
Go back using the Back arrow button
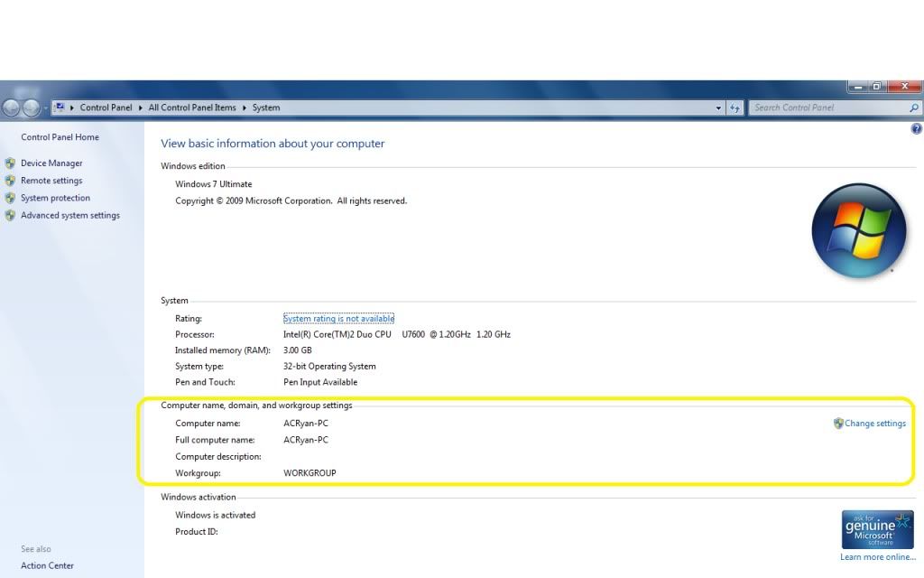tap(11, 108)
